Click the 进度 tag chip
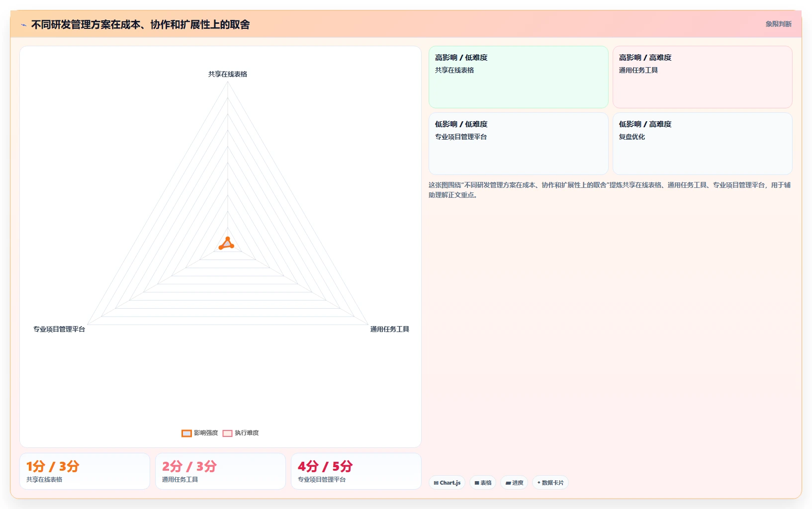Image resolution: width=812 pixels, height=509 pixels. click(514, 483)
